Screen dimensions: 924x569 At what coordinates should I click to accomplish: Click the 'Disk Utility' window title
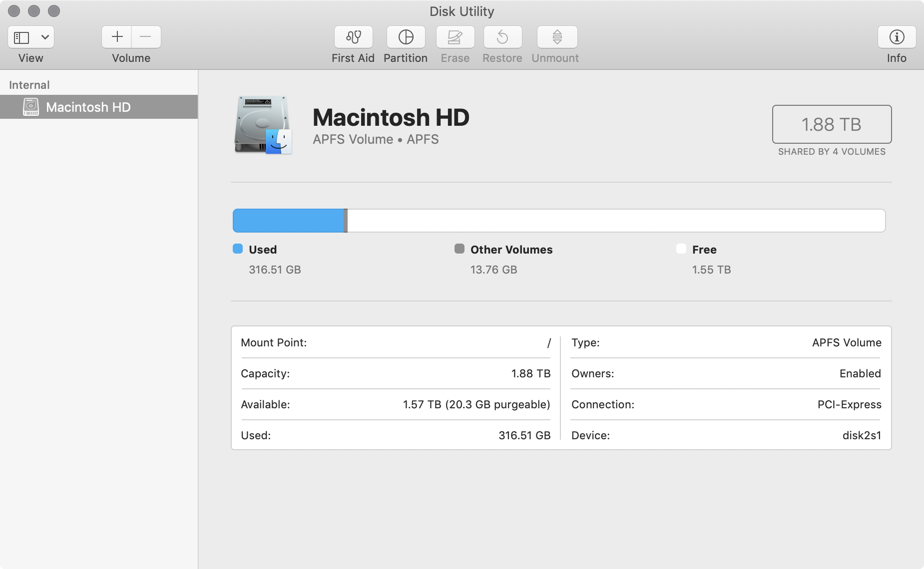pos(462,11)
